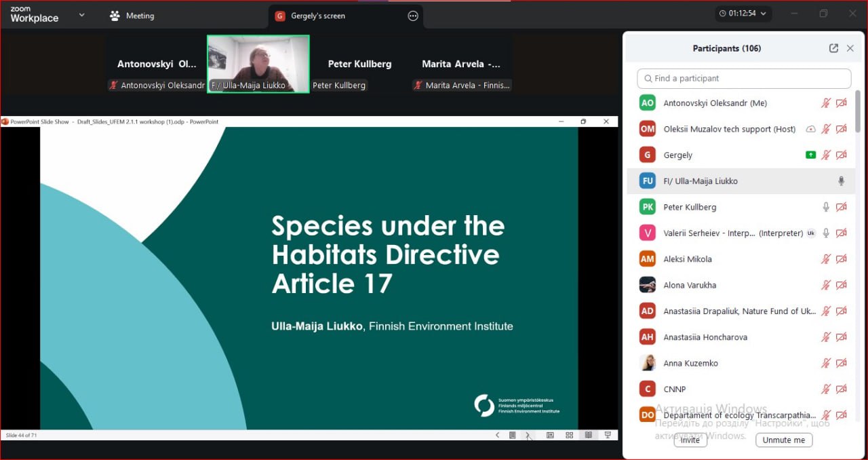
Task: Toggle Antonovskyi Oleksandr (Me) microphone icon
Action: click(x=825, y=103)
